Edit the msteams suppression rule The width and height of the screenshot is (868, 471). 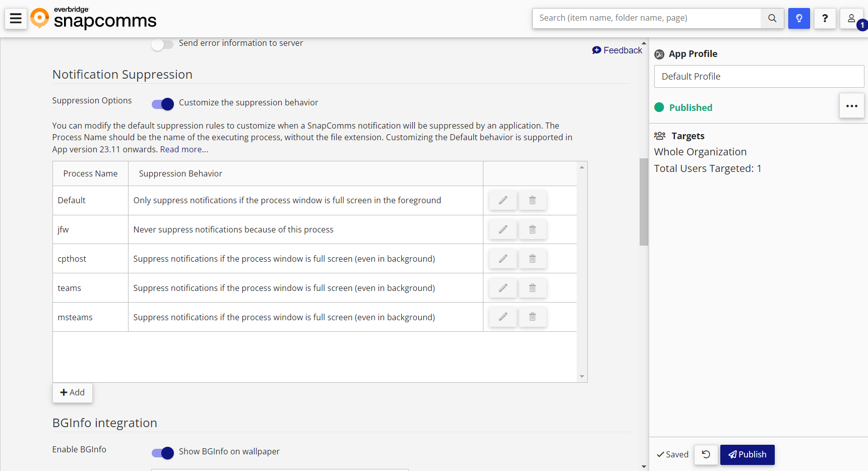coord(503,317)
